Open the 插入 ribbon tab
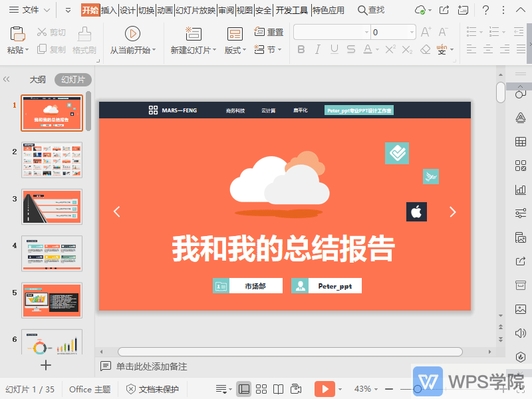This screenshot has width=532, height=399. pyautogui.click(x=110, y=10)
